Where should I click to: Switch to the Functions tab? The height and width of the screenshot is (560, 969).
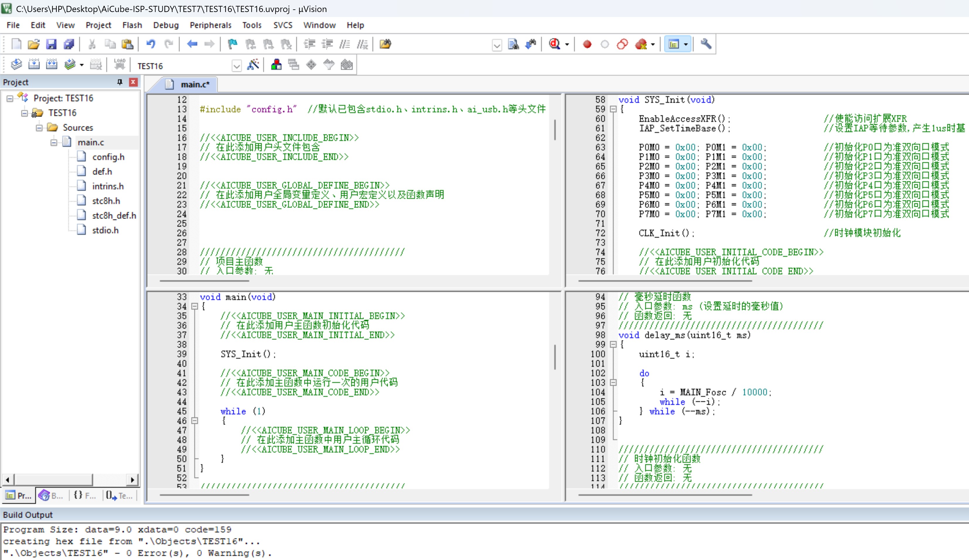(x=85, y=496)
